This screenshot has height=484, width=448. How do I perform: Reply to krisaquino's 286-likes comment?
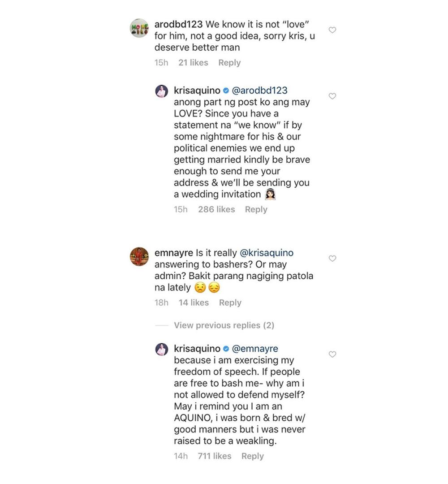[x=256, y=209]
